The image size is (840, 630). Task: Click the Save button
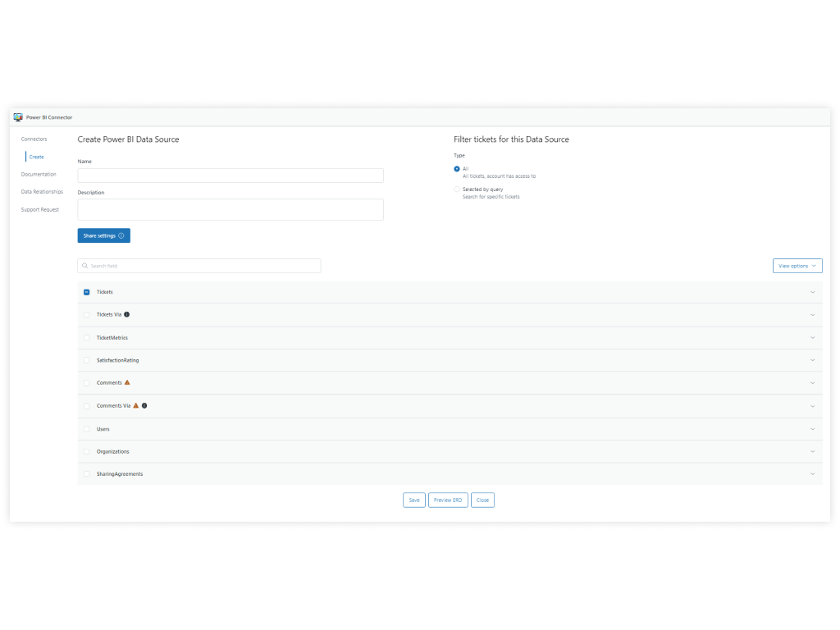pyautogui.click(x=413, y=500)
